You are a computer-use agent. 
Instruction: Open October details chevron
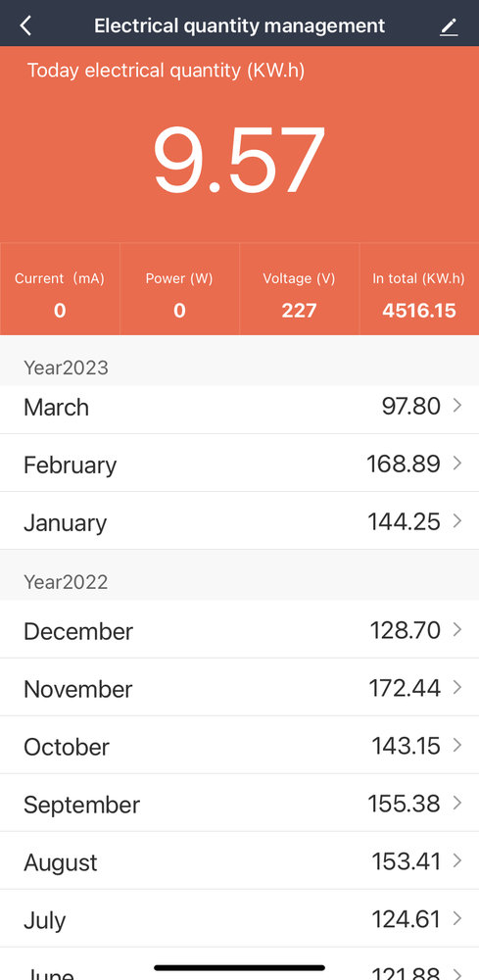click(x=457, y=745)
